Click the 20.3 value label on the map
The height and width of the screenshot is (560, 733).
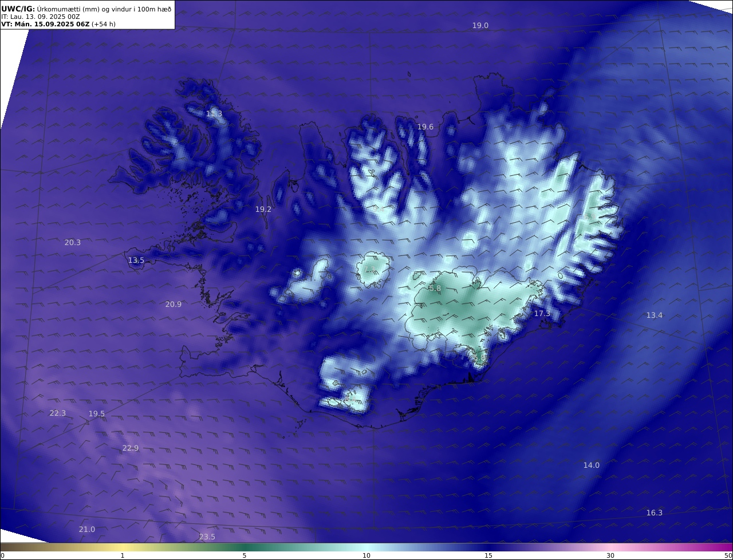[72, 243]
